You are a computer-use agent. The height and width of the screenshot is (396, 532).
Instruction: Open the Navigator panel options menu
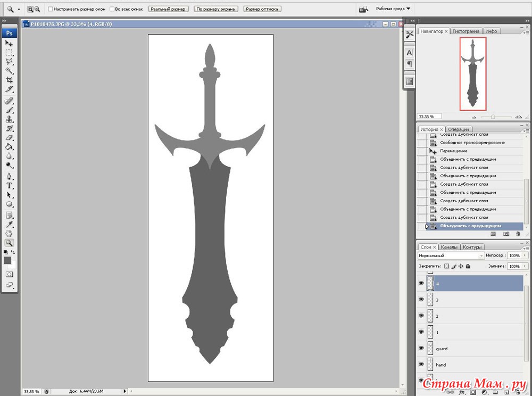(x=526, y=32)
